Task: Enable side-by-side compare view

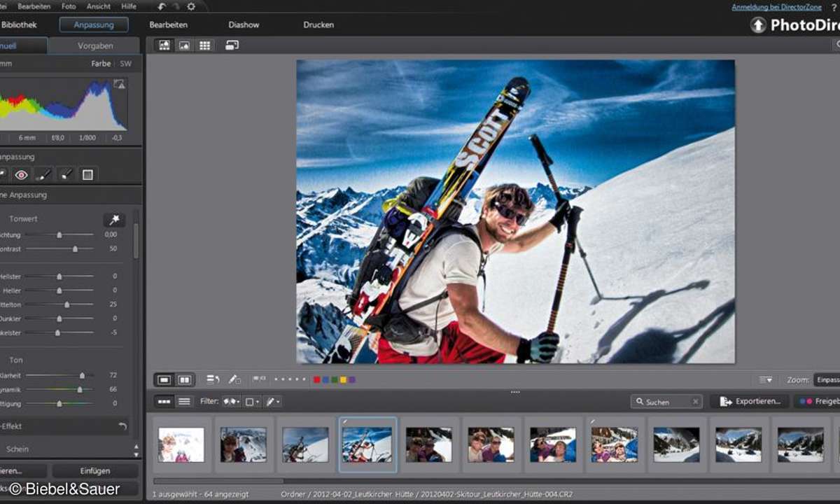Action: [x=185, y=379]
